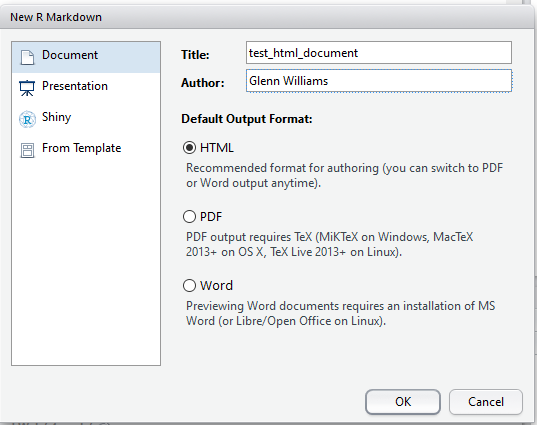
Task: Click the PDF label text
Action: [211, 217]
